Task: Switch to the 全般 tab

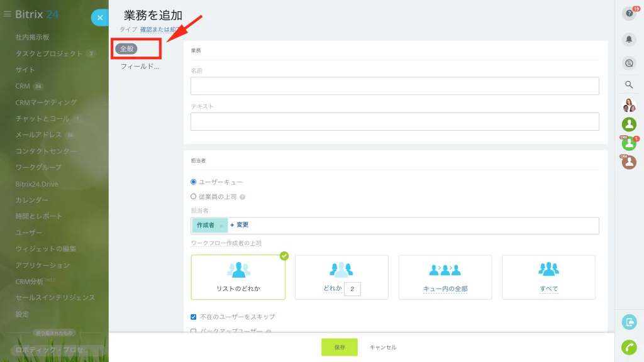Action: (x=126, y=49)
